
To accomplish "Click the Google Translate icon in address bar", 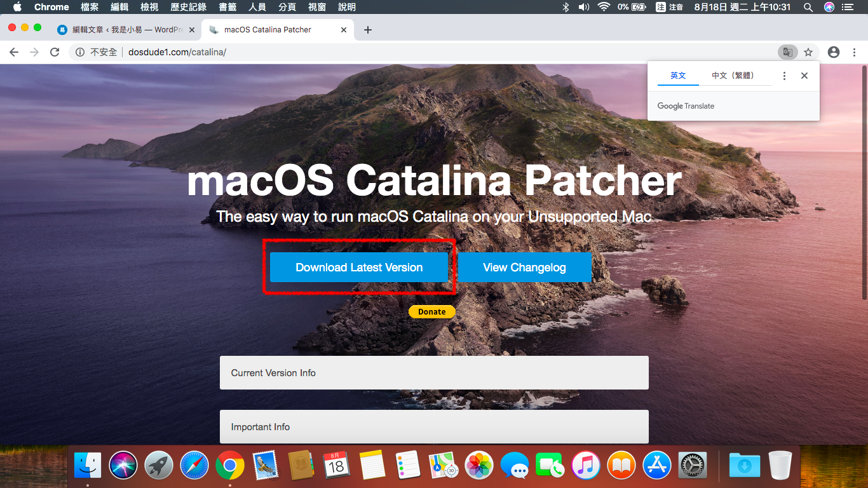I will coord(787,52).
